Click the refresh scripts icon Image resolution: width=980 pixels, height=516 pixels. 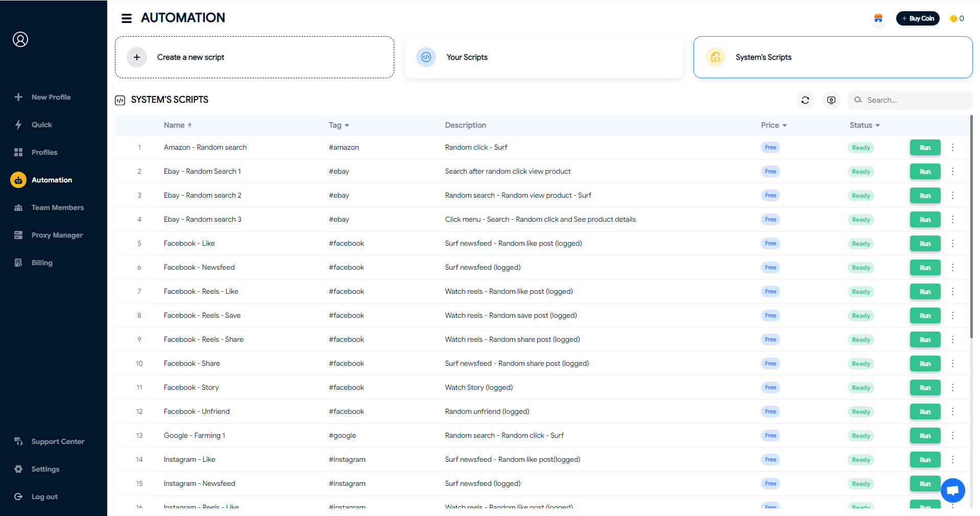pos(805,100)
